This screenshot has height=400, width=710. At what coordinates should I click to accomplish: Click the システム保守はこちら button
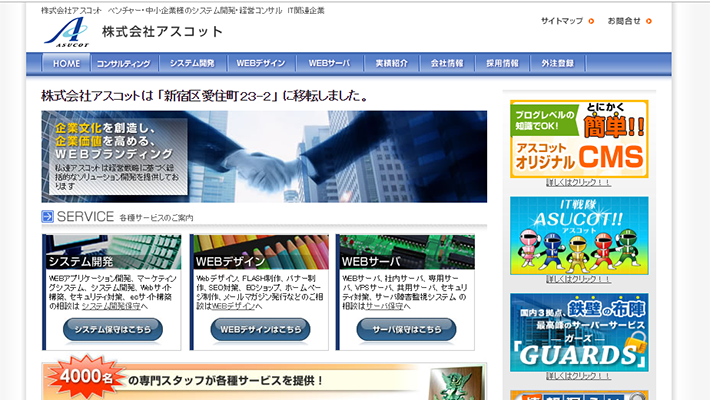tap(113, 329)
